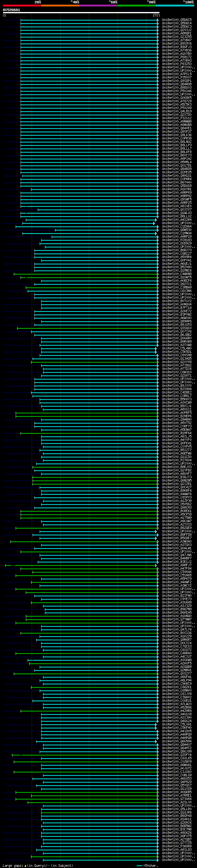This screenshot has height=868, width=197.
Task: Select hit label UniRef100_Q0FV41
Action: (x=176, y=260)
